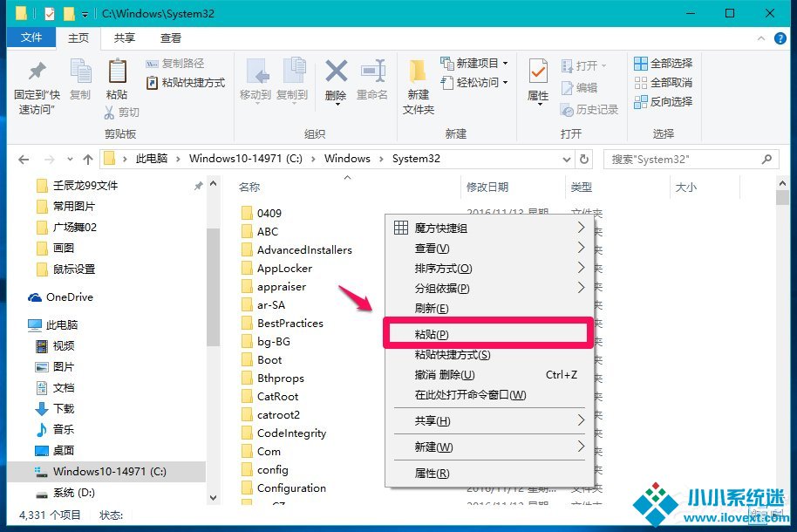Choose 在此处打开命令窗口(W)

(x=489, y=395)
